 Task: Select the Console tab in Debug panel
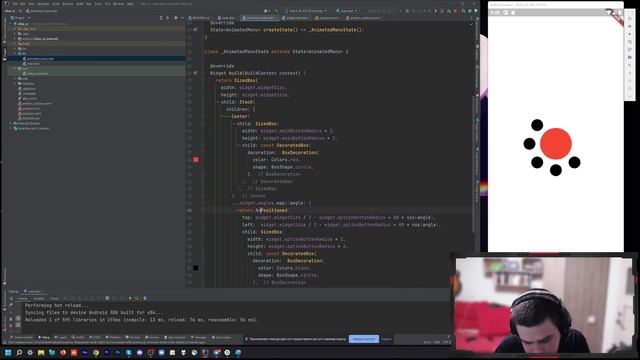(22, 298)
